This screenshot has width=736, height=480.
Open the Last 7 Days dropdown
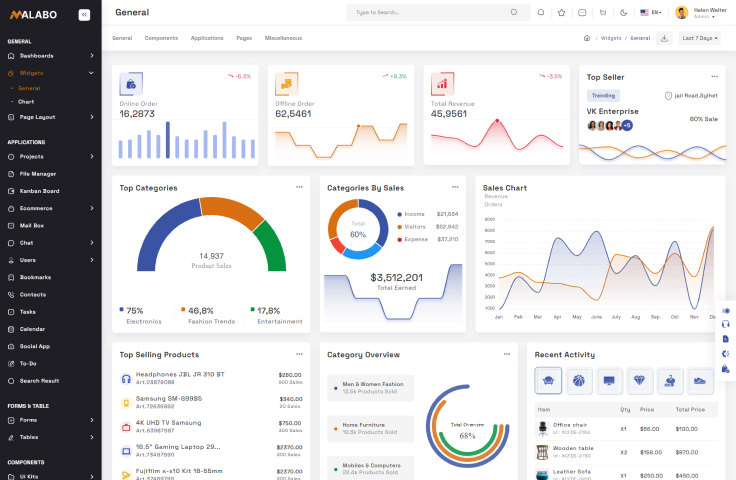point(700,38)
